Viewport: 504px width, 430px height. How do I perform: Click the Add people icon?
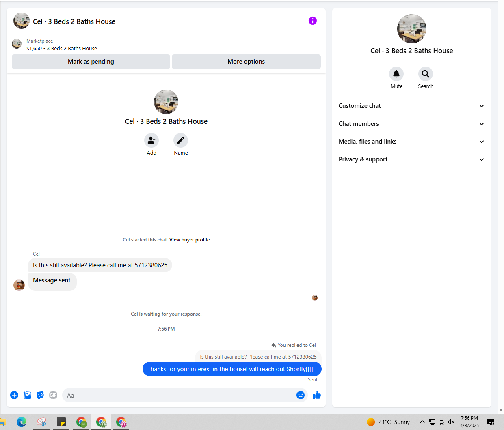coord(151,140)
